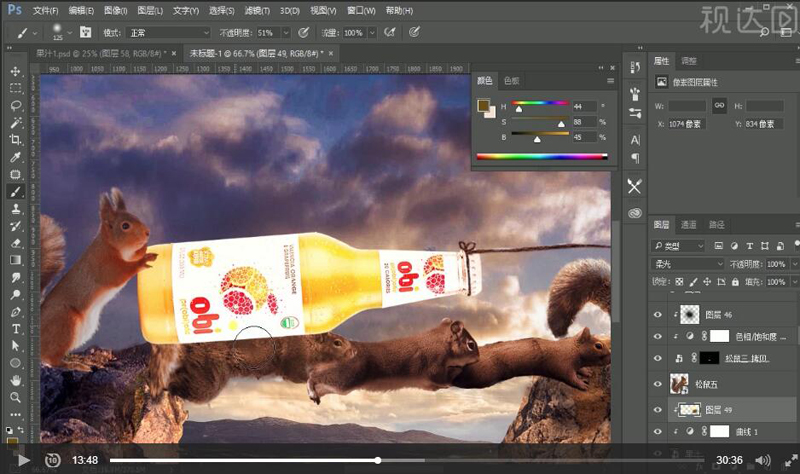Screen dimensions: 800x474
Task: Select the Hand tool
Action: tap(15, 381)
